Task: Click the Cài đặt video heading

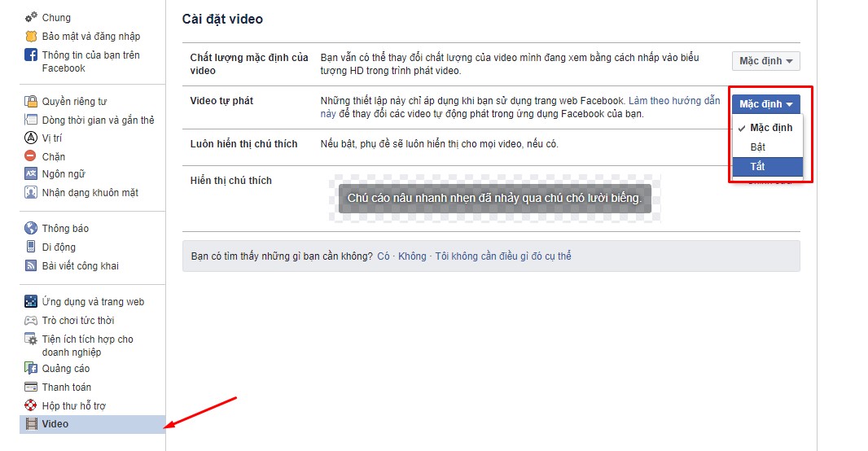Action: [x=222, y=19]
